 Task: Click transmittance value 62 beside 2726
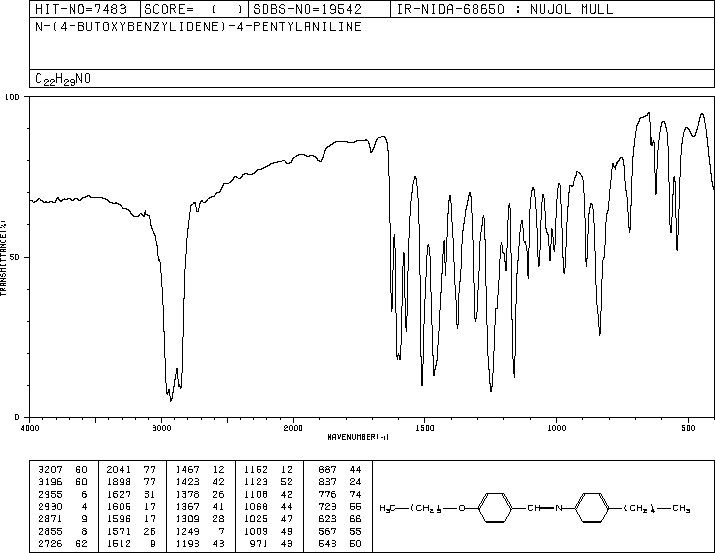[x=81, y=543]
